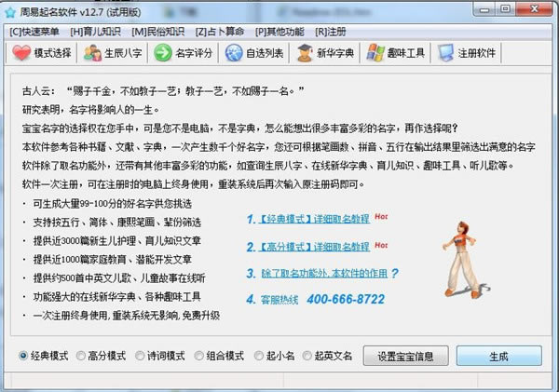
Task: Click the Windows flag 趣味工具 icon
Action: click(x=375, y=53)
